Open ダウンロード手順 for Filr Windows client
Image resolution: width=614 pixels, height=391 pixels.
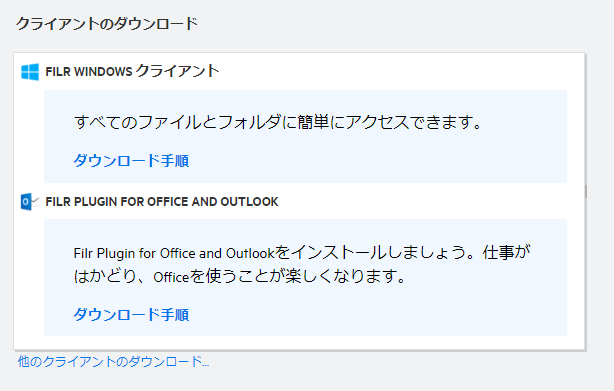pyautogui.click(x=131, y=161)
